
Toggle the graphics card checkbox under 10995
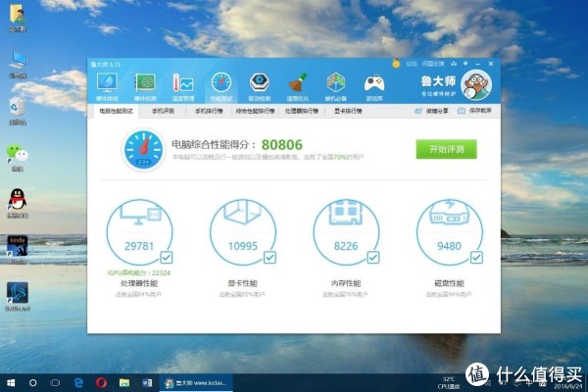click(269, 258)
